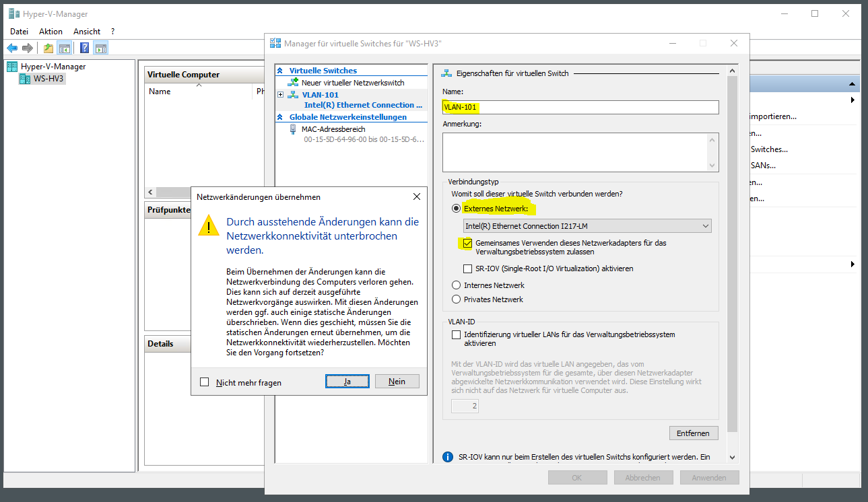
Task: Click the Name column header in Virtuelle Computer
Action: (160, 92)
